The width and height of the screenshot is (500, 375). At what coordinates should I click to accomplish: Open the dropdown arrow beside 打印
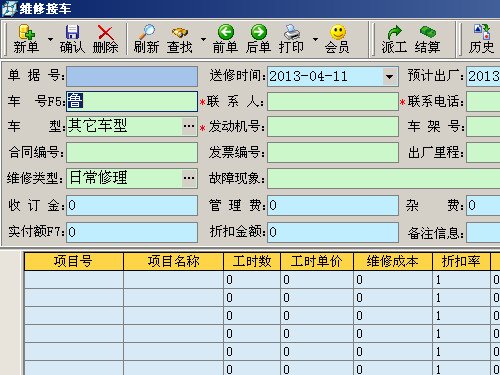(315, 39)
